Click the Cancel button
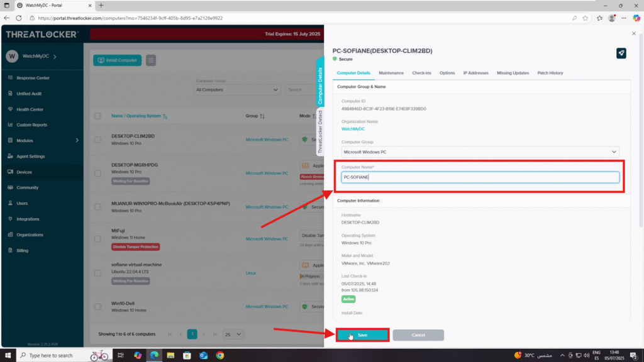This screenshot has height=362, width=644. (418, 336)
